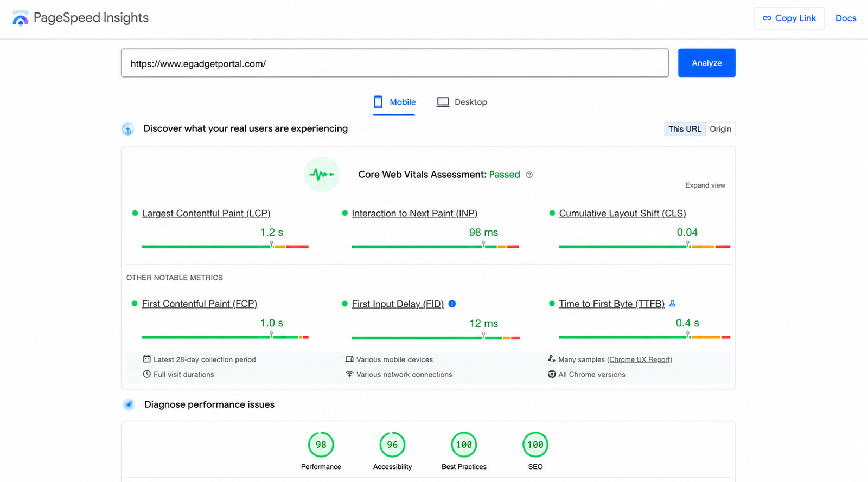Open the Docs link
Screen dimensions: 868x482
tap(846, 18)
